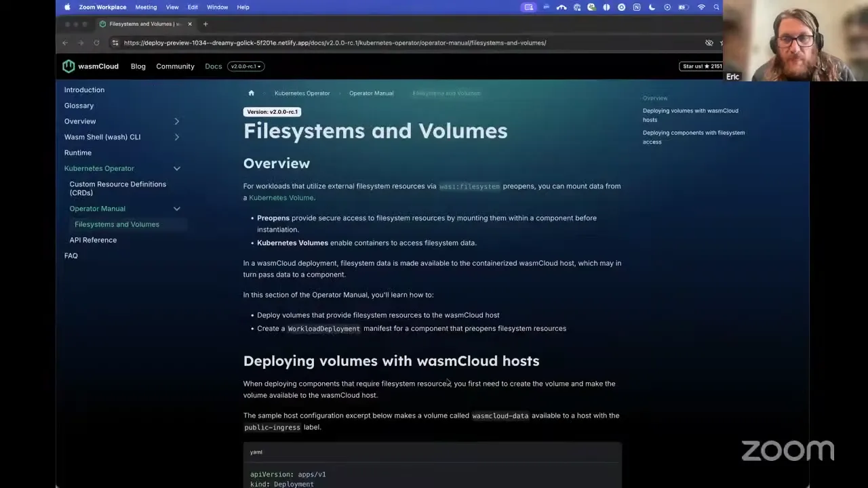Open the Meeting menu

[x=146, y=7]
